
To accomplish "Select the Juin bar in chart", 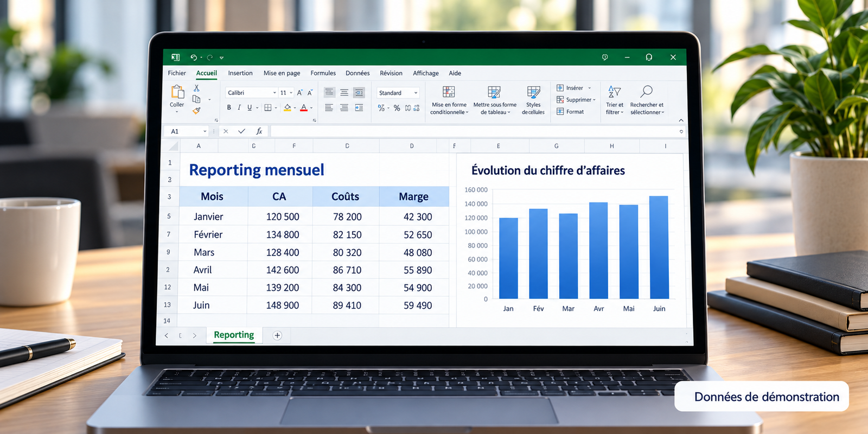I will coord(659,247).
